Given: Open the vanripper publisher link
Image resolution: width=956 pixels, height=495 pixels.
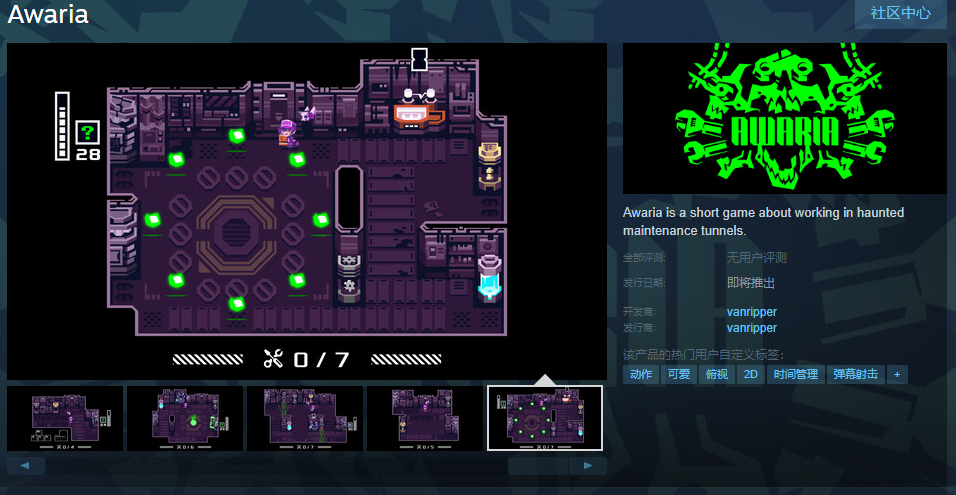Looking at the screenshot, I should click(x=751, y=327).
